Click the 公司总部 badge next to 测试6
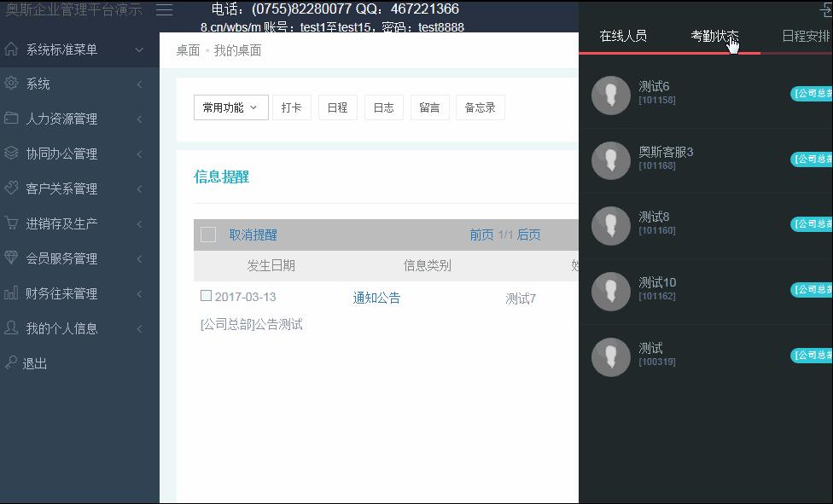This screenshot has height=504, width=833. 812,94
